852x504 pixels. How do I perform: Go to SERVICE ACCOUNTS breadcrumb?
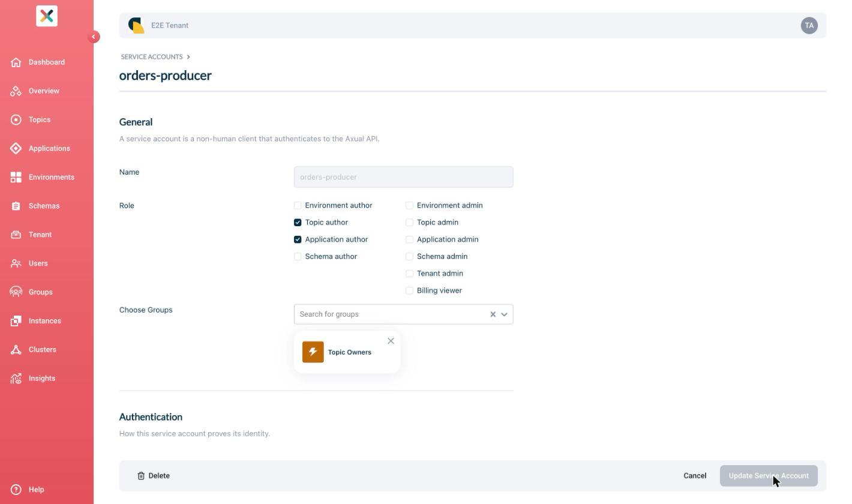[x=152, y=57]
